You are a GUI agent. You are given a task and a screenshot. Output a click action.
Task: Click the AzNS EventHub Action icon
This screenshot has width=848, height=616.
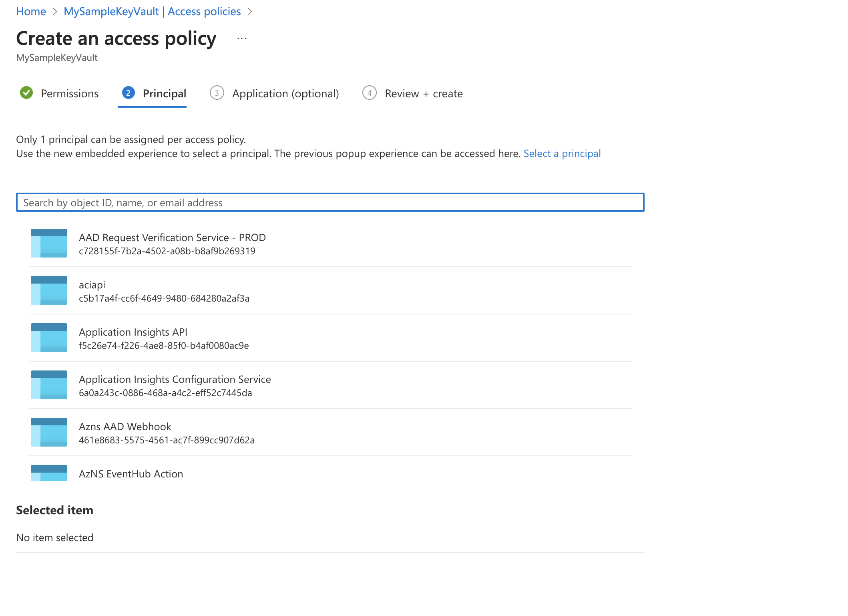(48, 473)
